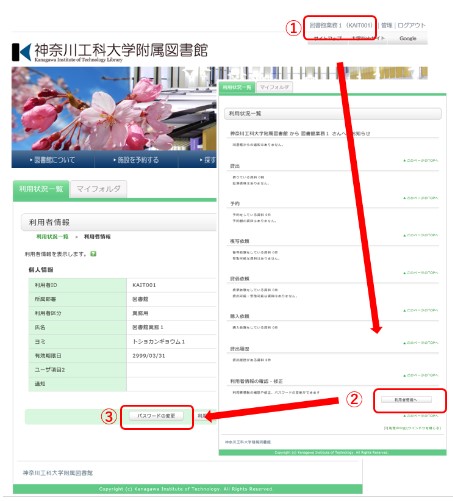This screenshot has height=501, width=453.
Task: Click the 利用状況一覧 breadcrumb link
Action: (52, 237)
